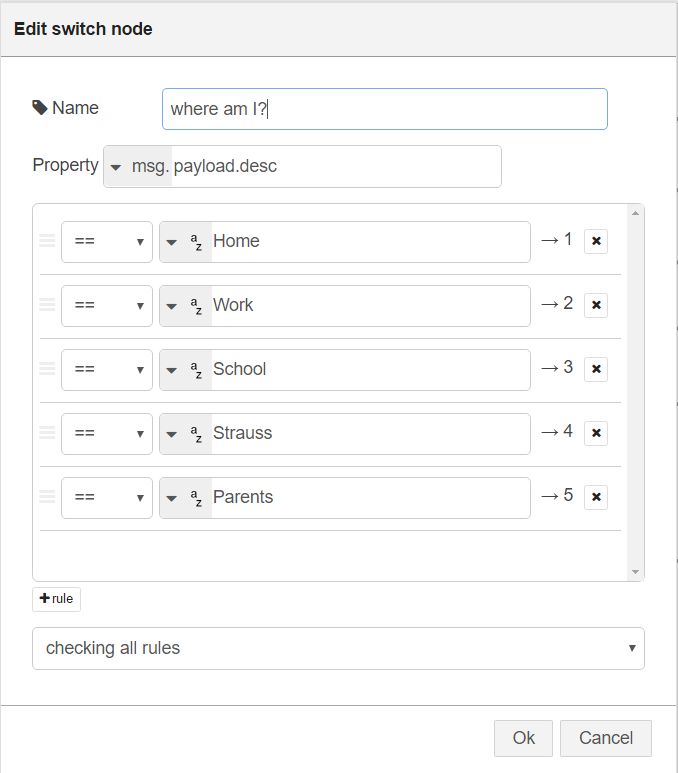Click the drag handle beside the School rule
The width and height of the screenshot is (678, 773).
pos(47,369)
